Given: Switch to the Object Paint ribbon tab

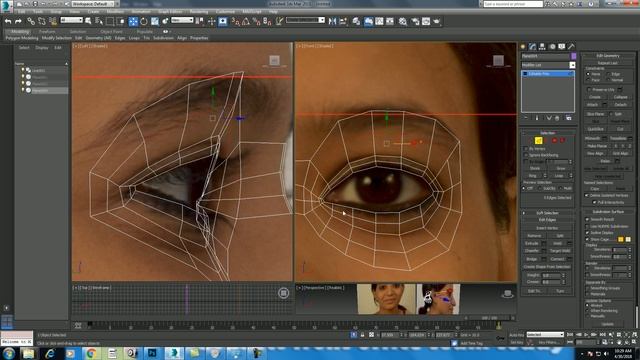Looking at the screenshot, I should tap(111, 31).
